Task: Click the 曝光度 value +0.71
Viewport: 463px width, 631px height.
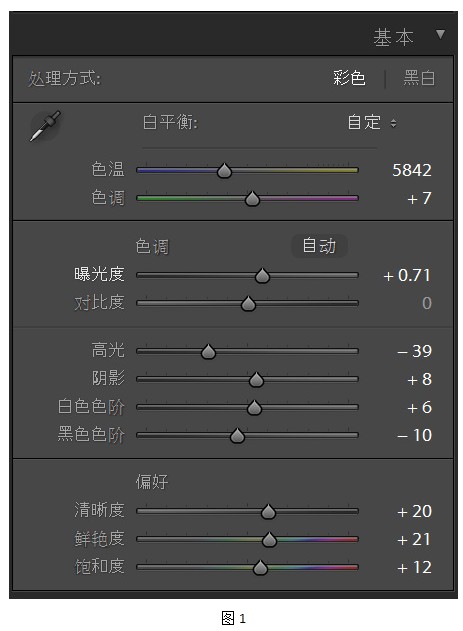Action: (407, 276)
